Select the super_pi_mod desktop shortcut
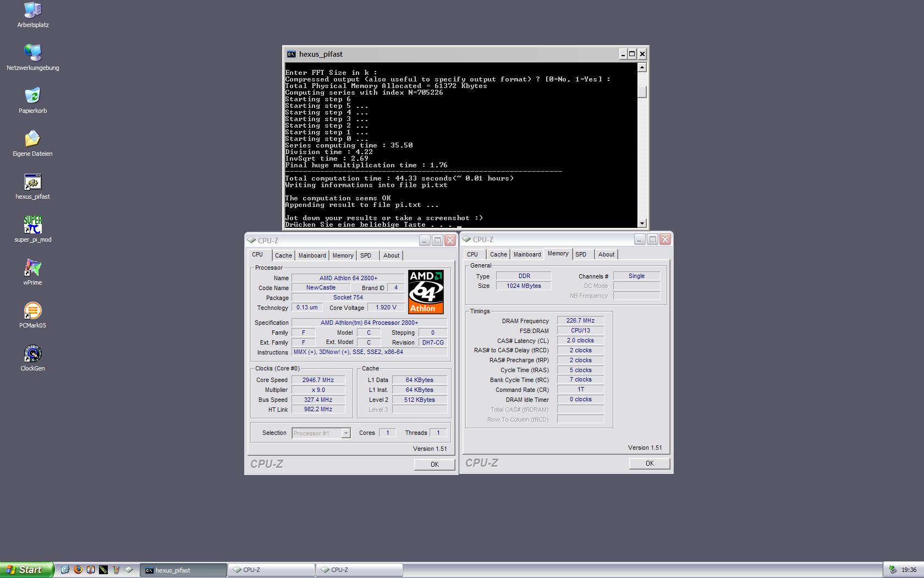The height and width of the screenshot is (578, 924). pos(33,229)
